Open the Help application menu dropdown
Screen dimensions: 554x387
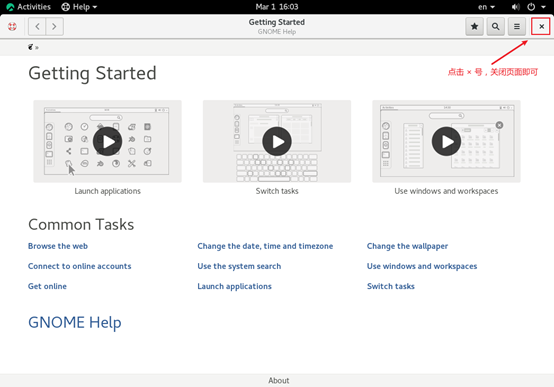coord(79,7)
